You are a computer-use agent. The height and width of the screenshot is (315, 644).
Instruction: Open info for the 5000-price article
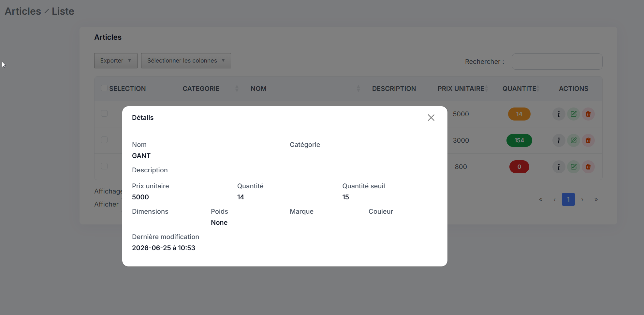[x=559, y=114]
